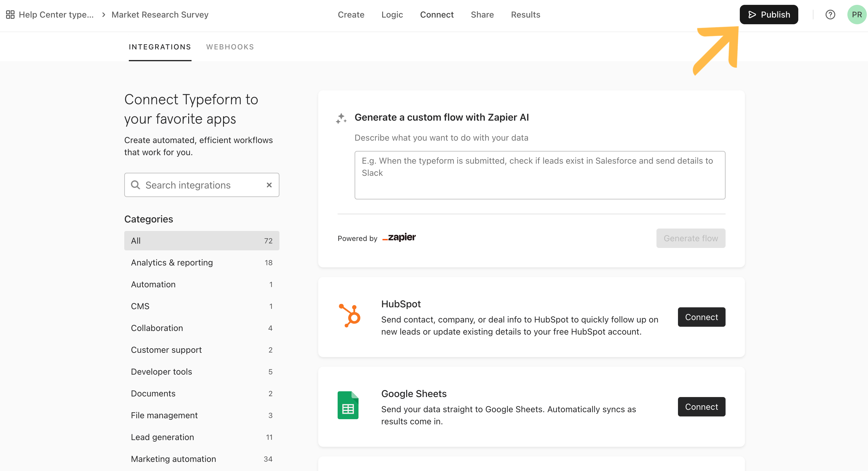
Task: Click the HubSpot logo
Action: tap(349, 316)
